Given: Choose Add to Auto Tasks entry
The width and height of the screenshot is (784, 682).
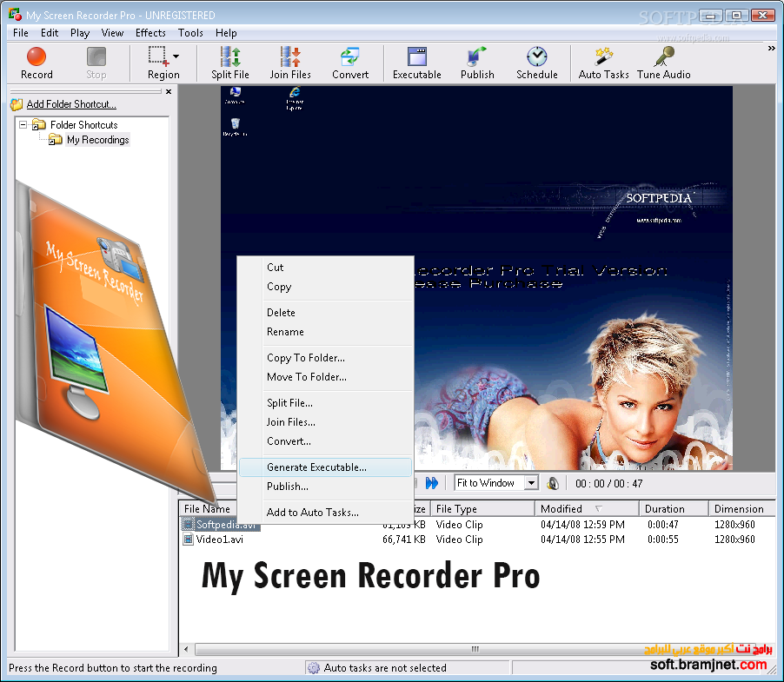Looking at the screenshot, I should (x=326, y=512).
